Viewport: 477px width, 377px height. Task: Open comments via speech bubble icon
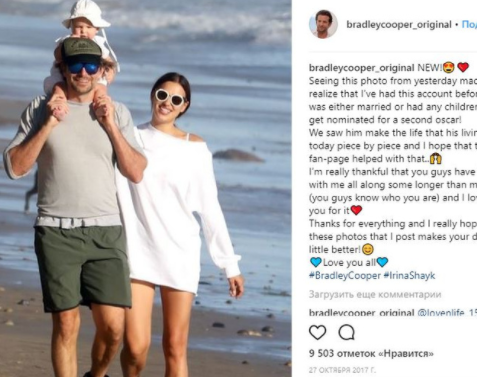347,332
